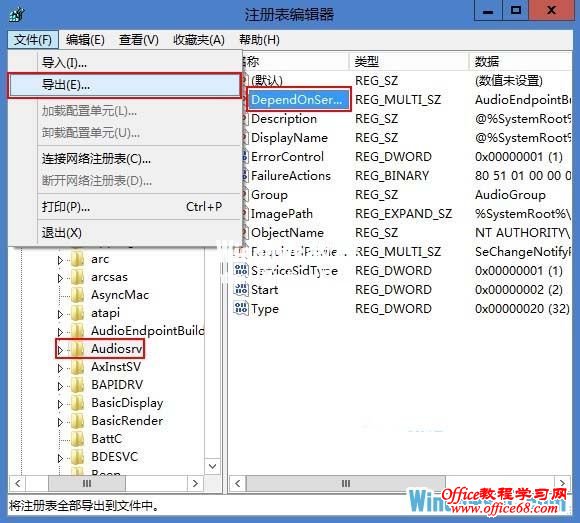The height and width of the screenshot is (523, 580).
Task: Click the BDESVC folder icon
Action: click(x=77, y=457)
